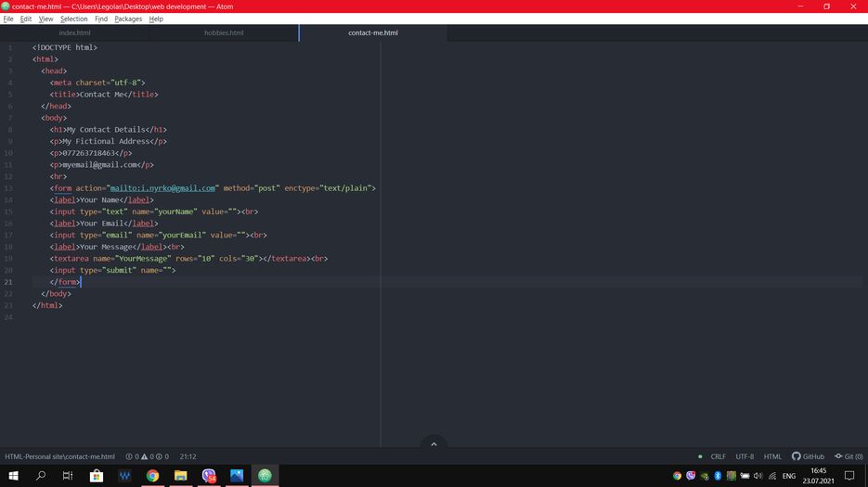Click the green status dot in status bar

(x=700, y=456)
